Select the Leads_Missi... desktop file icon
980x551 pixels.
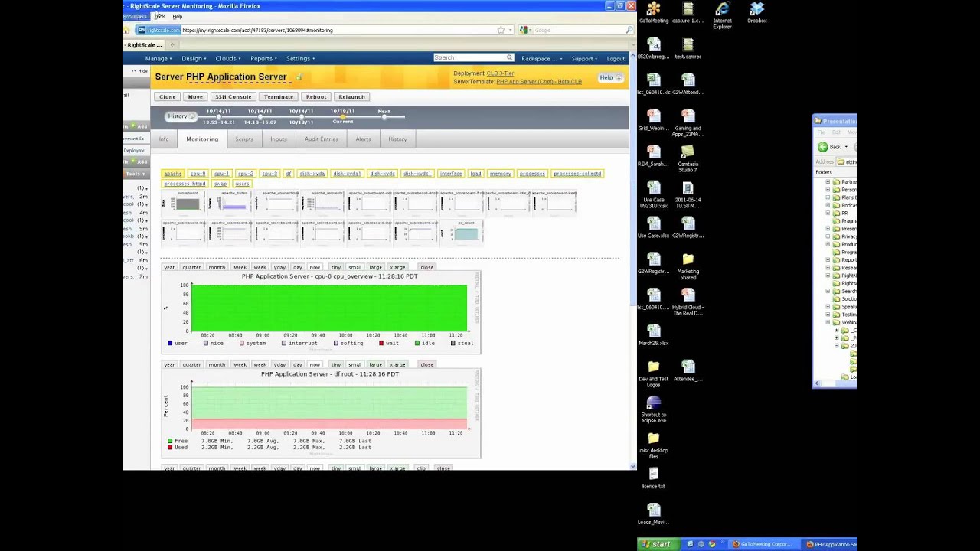[x=653, y=514]
